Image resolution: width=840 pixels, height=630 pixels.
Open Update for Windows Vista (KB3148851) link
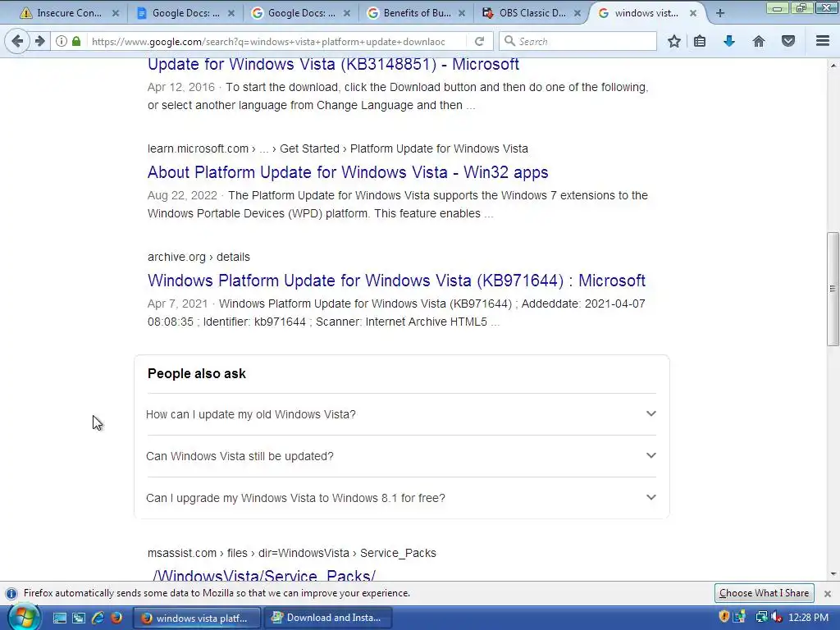(333, 64)
